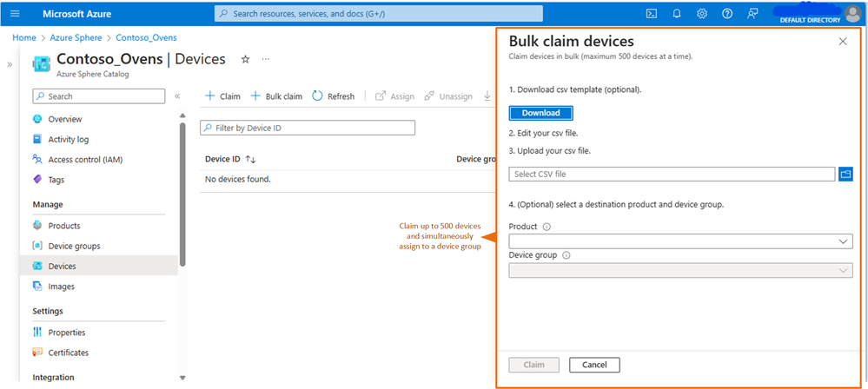Click the Azure Sphere catalog icon beside the title

(42, 63)
